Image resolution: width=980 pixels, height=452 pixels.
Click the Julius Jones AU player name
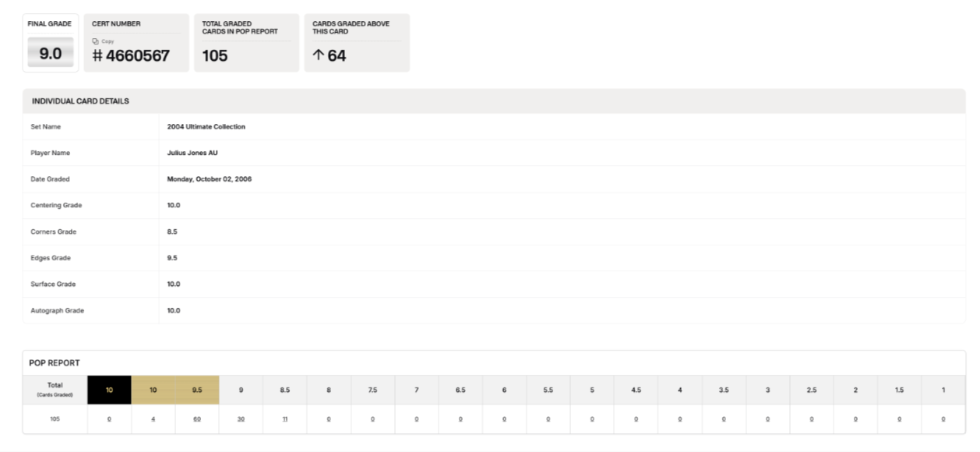192,153
